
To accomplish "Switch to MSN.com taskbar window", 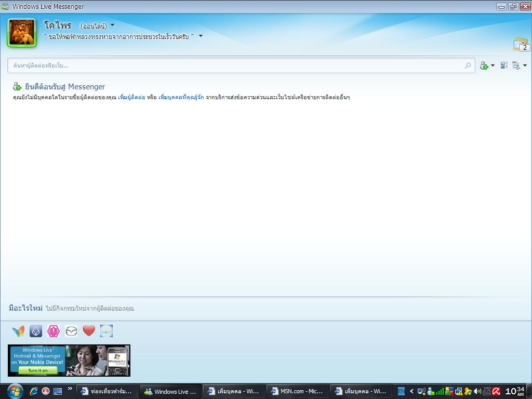I will 296,391.
